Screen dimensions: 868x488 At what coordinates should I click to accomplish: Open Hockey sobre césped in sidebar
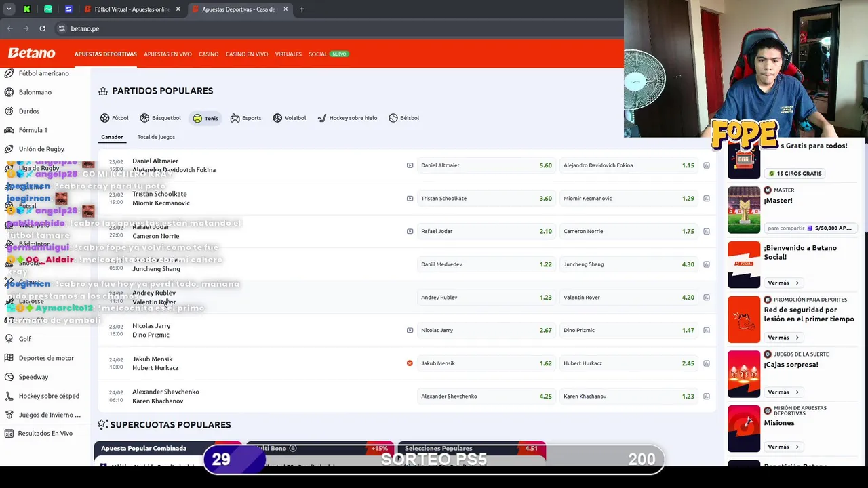[49, 396]
